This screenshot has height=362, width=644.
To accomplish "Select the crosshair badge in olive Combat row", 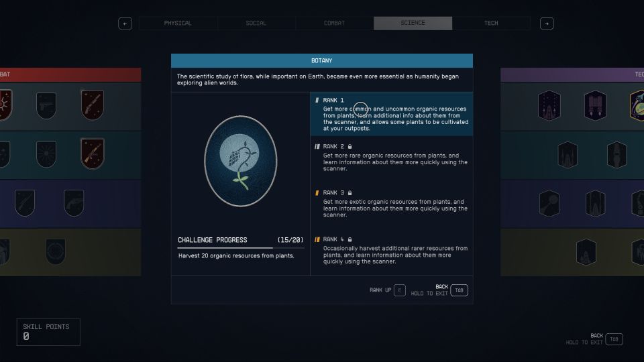I will point(56,251).
